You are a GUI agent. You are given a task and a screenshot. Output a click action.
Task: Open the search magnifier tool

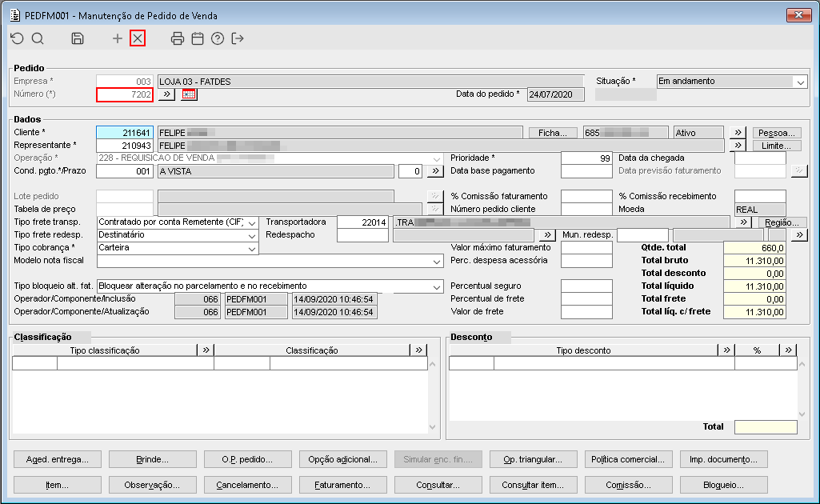(38, 38)
